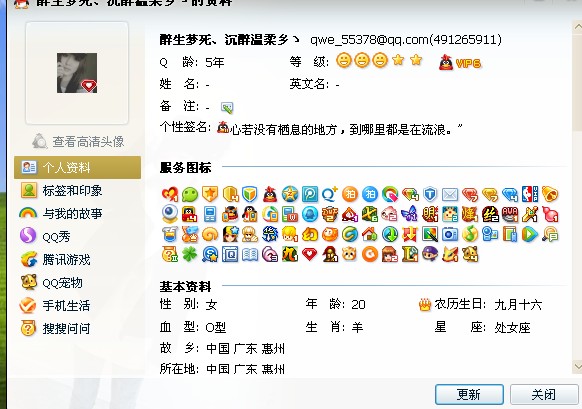
Task: Click the orange star shield service icon
Action: tap(210, 194)
